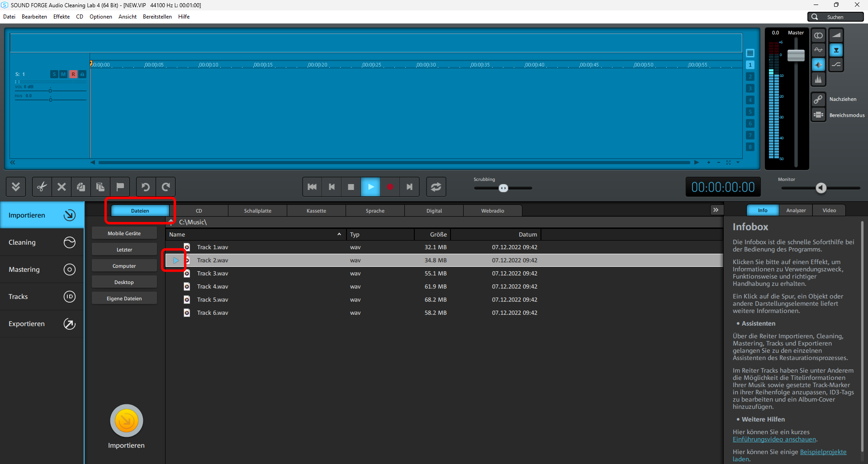The height and width of the screenshot is (464, 868).
Task: Solo track 1 with S button
Action: 54,74
